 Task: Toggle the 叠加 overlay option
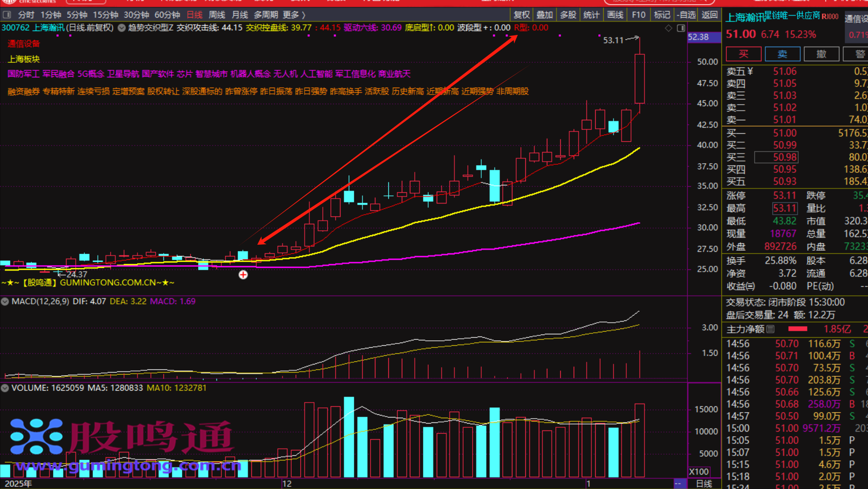point(545,14)
